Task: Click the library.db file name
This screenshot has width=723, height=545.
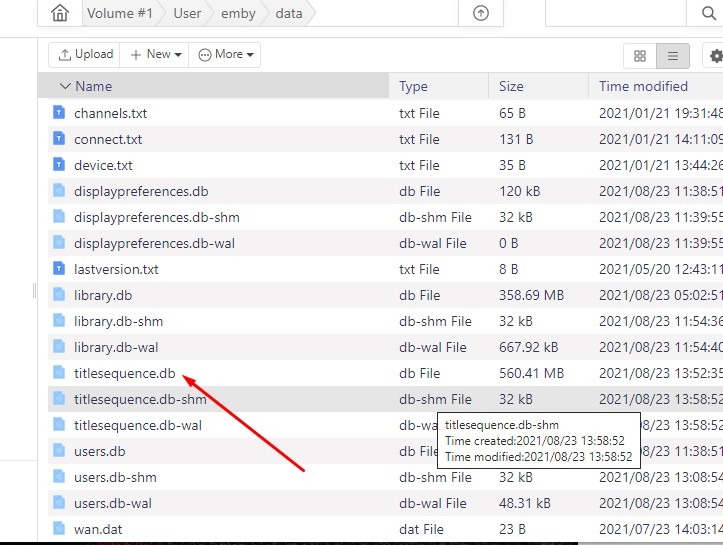Action: (x=103, y=295)
